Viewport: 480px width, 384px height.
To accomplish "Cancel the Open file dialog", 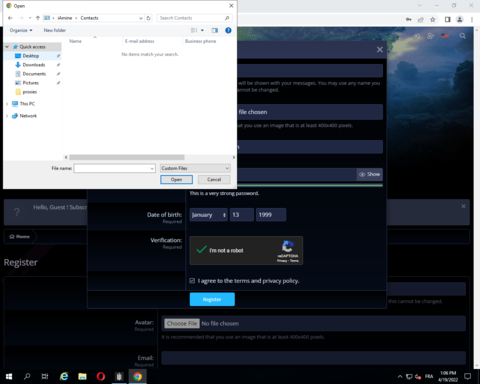I will tap(214, 179).
